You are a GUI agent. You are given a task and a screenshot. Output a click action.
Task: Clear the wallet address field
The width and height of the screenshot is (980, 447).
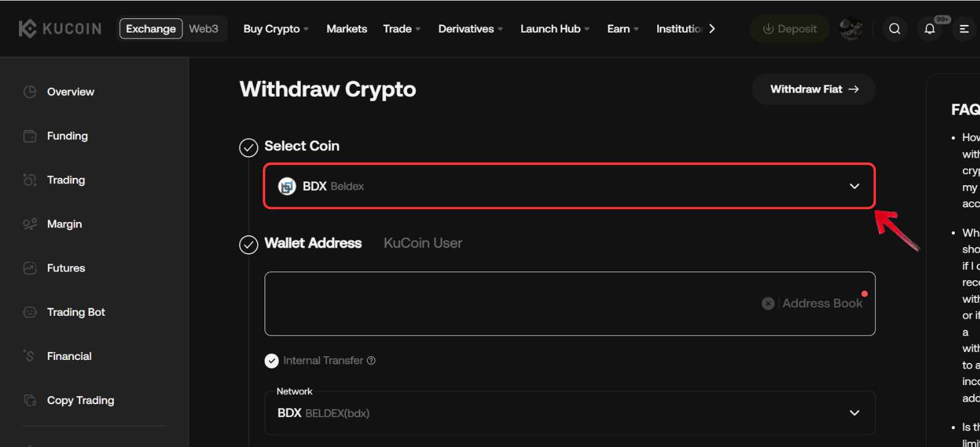(768, 303)
